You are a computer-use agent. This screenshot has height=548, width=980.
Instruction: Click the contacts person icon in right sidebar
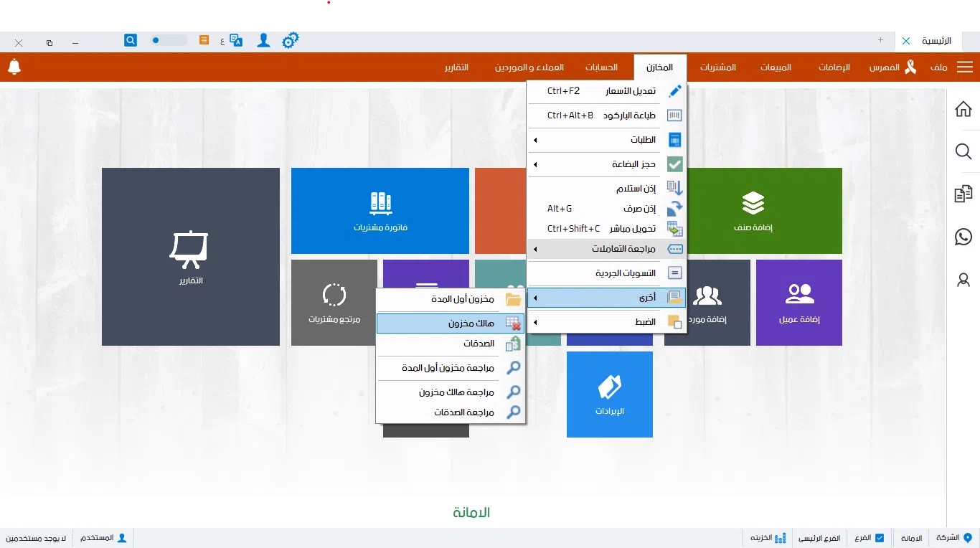(x=963, y=280)
